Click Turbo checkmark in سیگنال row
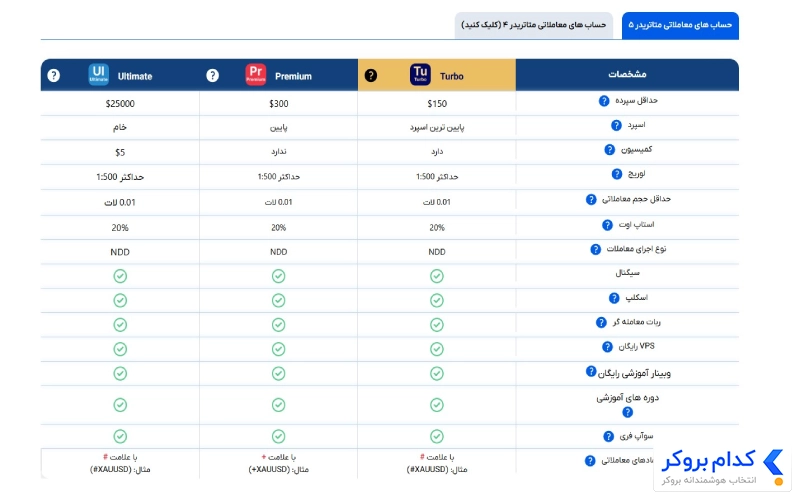Screen dimensions: 800x500 pyautogui.click(x=437, y=276)
